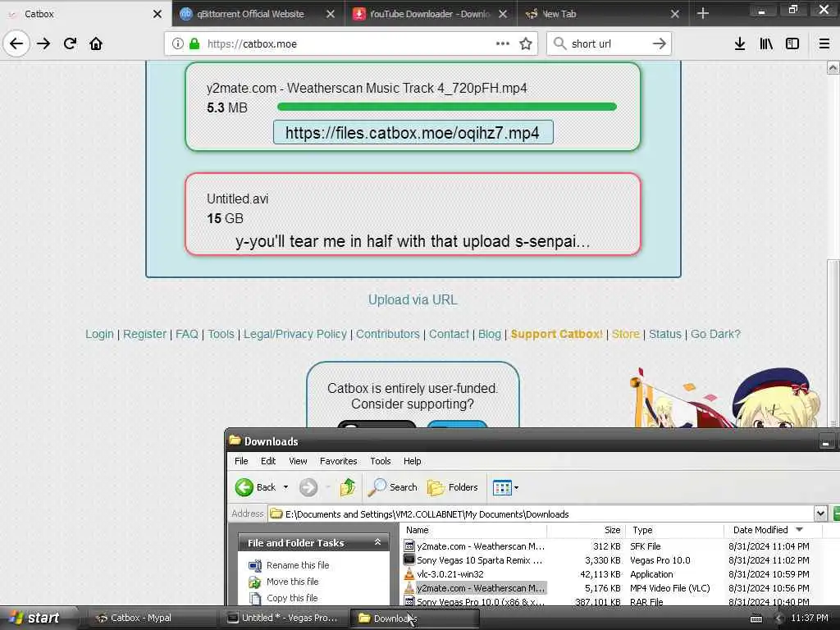
Task: Open the Register link
Action: pos(144,334)
